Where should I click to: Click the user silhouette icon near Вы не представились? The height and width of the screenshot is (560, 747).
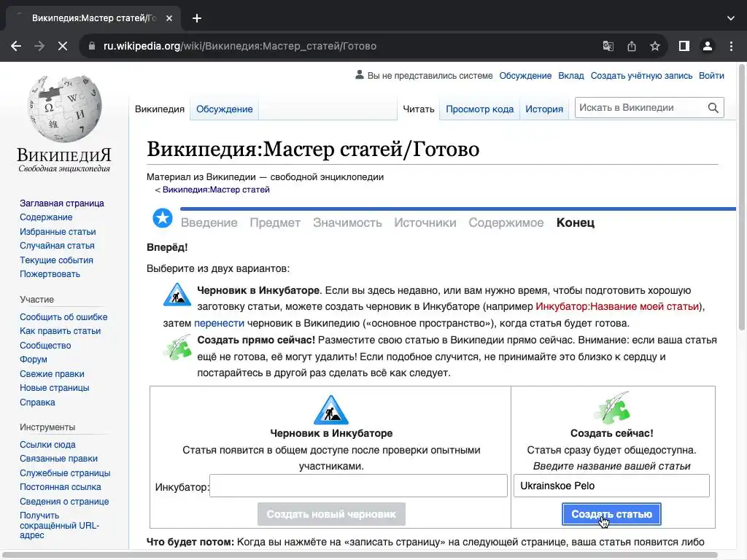[x=360, y=75]
